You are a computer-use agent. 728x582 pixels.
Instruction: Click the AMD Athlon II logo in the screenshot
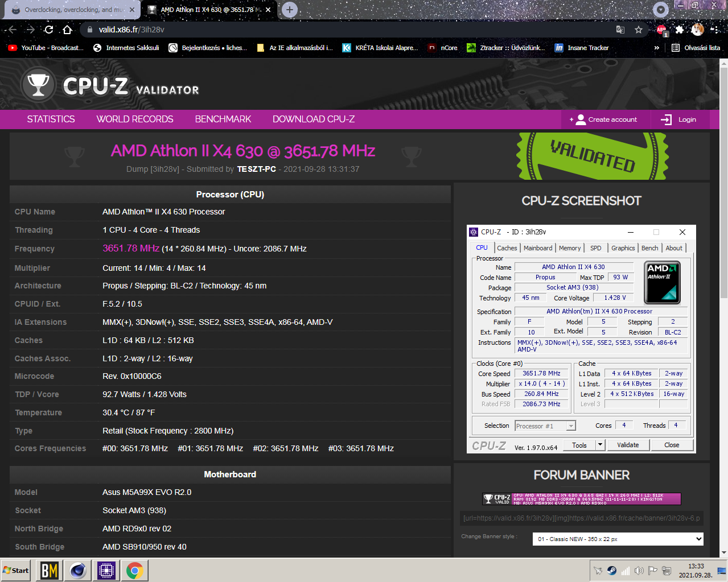pos(662,282)
